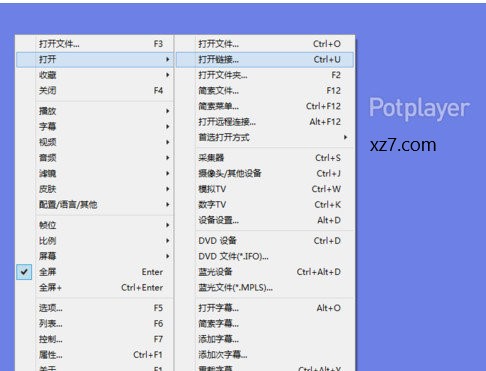Choose 模拟TV (Ctrl+W)

[x=265, y=189]
